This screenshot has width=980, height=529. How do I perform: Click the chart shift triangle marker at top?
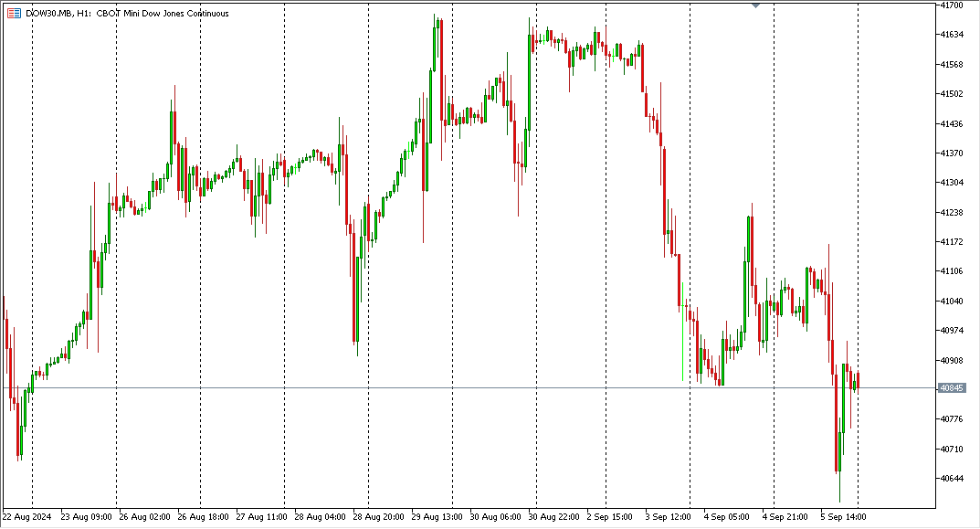pos(755,5)
